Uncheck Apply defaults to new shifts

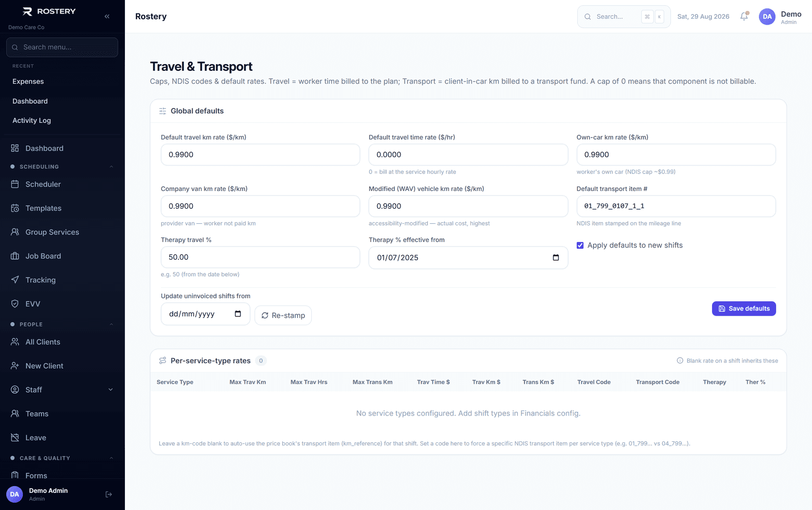580,245
